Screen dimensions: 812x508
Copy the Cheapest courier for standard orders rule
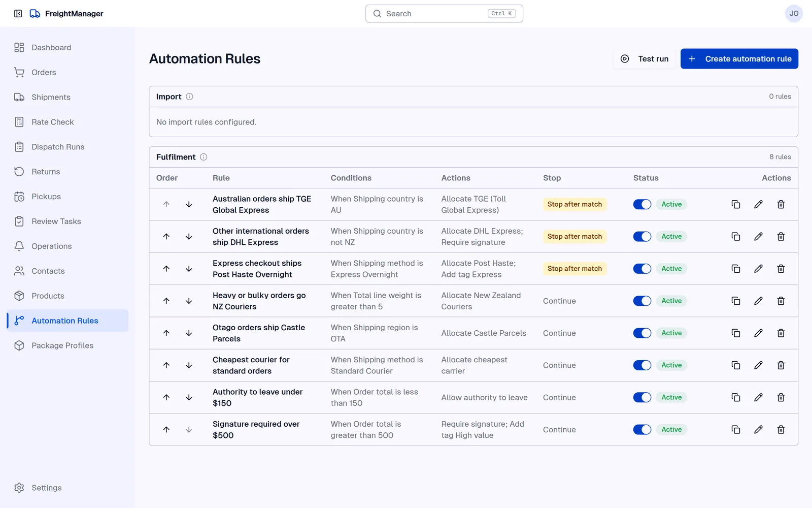pos(736,365)
